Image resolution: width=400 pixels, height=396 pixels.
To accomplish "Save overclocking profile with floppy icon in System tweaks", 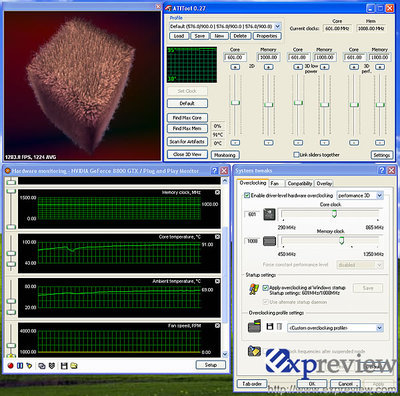I will pyautogui.click(x=270, y=326).
